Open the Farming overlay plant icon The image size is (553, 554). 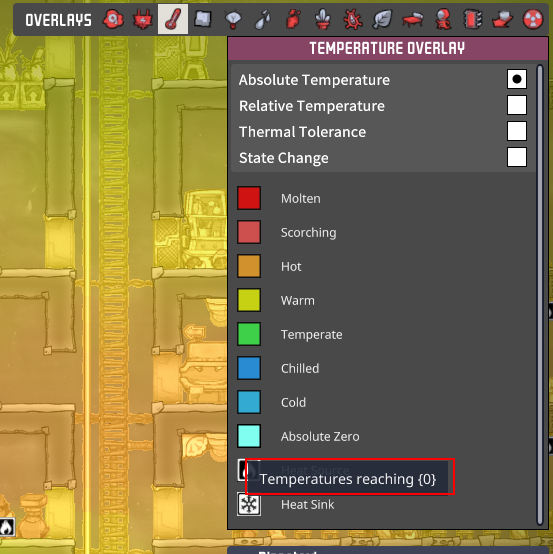323,19
